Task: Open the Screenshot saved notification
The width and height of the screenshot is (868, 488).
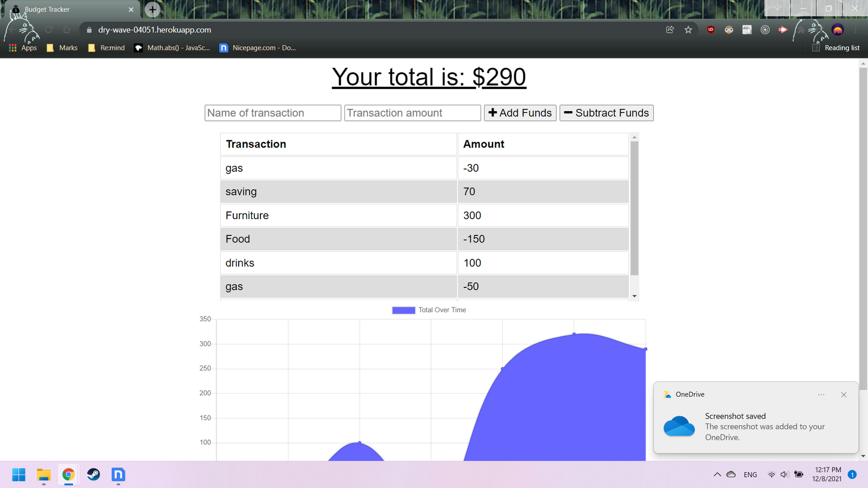Action: pyautogui.click(x=756, y=418)
